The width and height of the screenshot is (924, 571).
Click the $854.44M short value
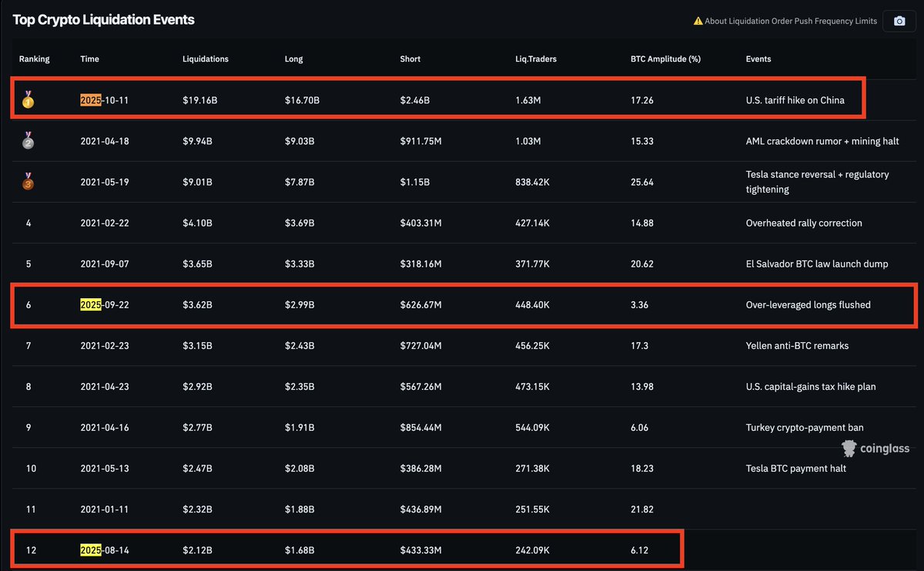tap(421, 427)
